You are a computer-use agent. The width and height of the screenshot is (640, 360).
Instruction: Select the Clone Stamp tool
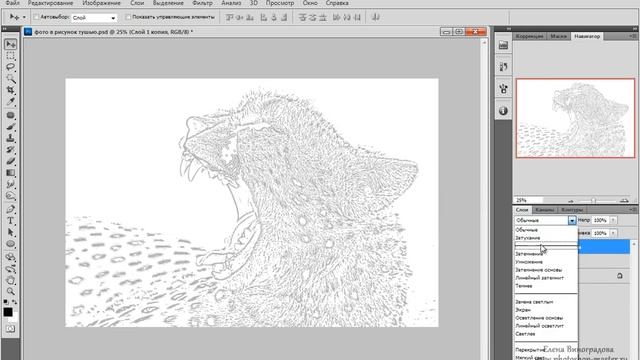11,138
